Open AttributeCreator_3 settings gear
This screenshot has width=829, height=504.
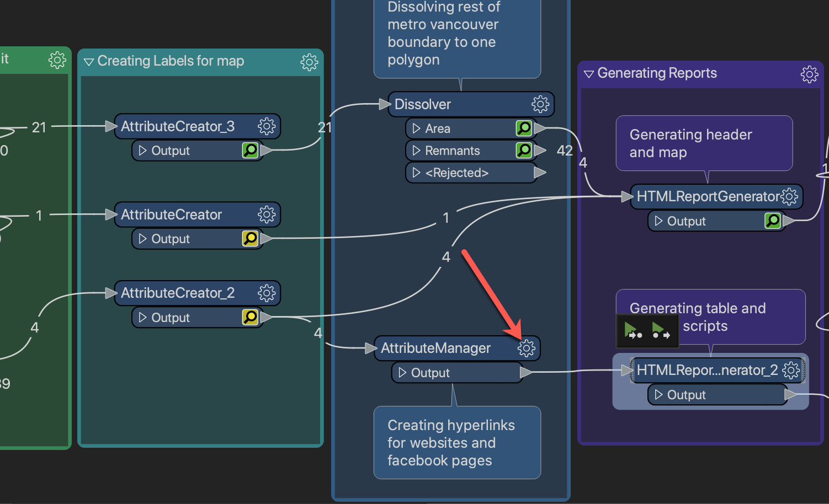pyautogui.click(x=267, y=126)
